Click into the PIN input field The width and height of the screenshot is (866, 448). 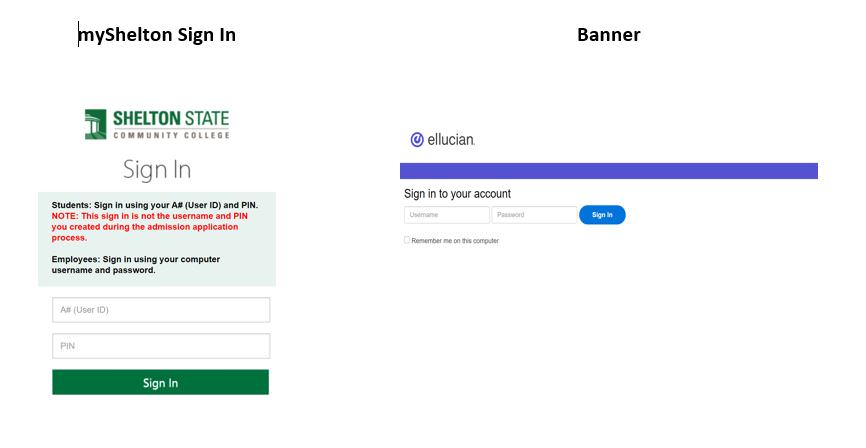coord(161,346)
